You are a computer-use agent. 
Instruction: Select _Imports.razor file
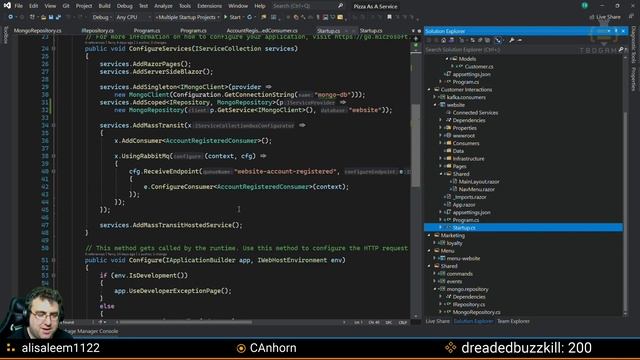point(469,197)
